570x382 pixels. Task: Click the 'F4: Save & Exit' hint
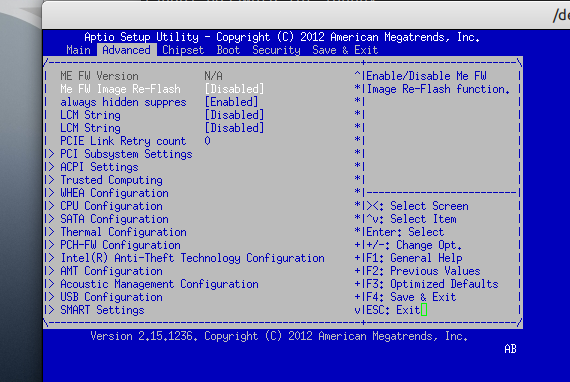pos(411,297)
